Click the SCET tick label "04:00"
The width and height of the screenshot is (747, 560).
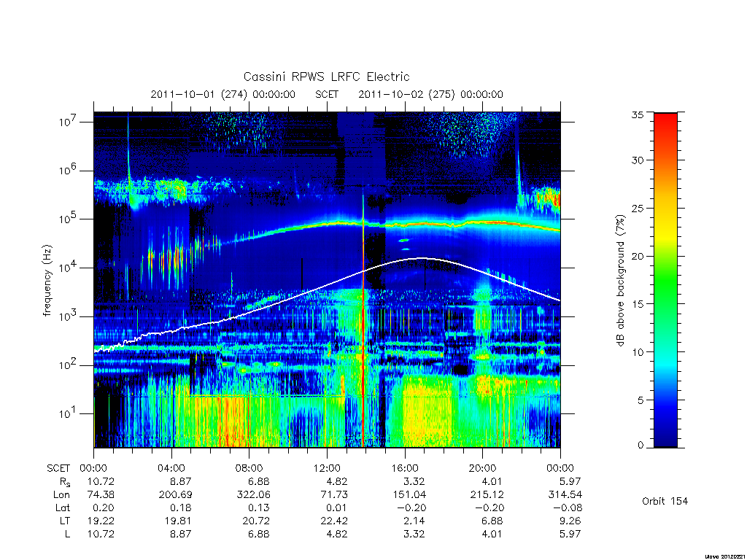point(171,468)
